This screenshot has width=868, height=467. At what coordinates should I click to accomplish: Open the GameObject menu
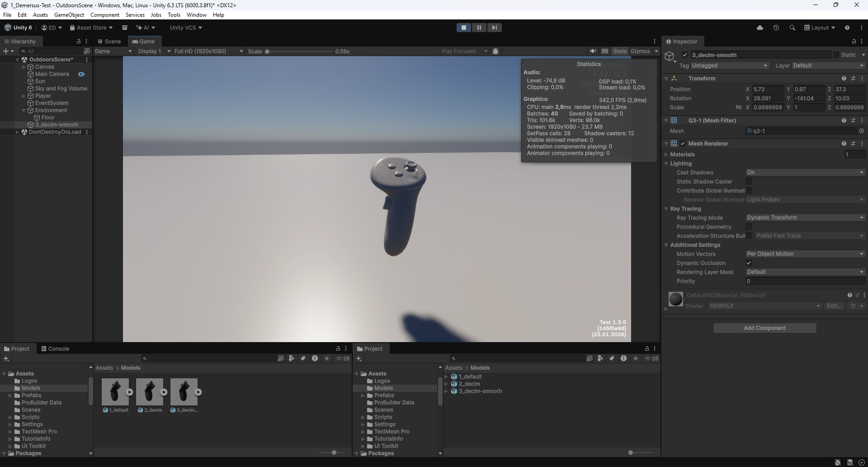click(69, 14)
